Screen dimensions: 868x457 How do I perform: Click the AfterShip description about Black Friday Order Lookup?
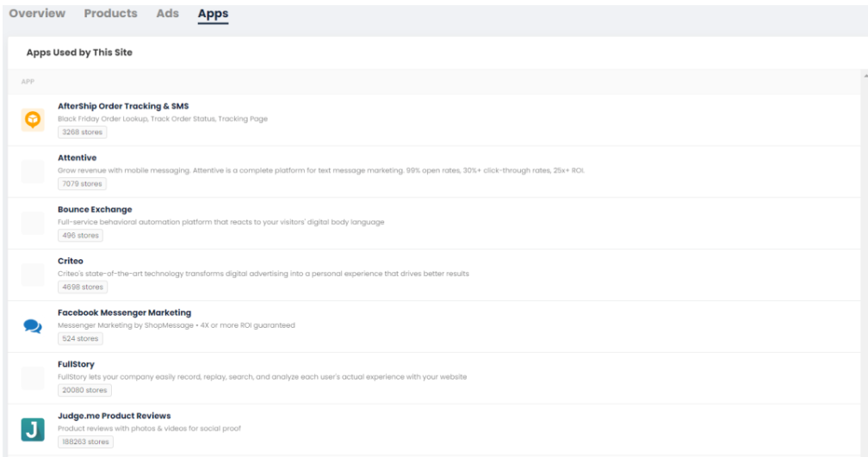point(163,119)
